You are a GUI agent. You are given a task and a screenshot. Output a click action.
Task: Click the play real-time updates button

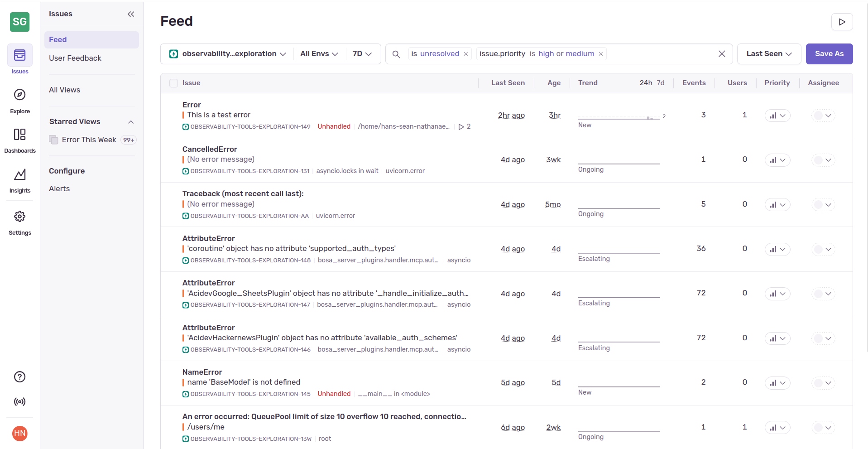pos(841,22)
